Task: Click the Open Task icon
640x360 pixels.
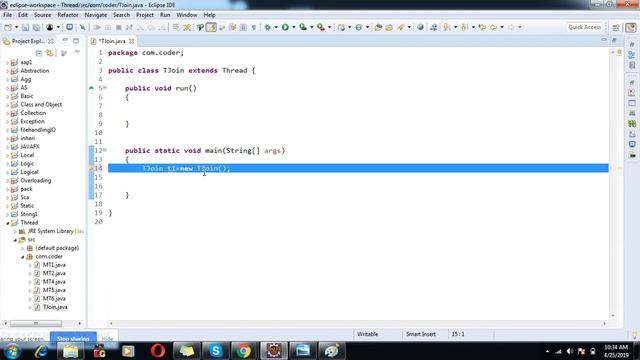Action: click(389, 27)
